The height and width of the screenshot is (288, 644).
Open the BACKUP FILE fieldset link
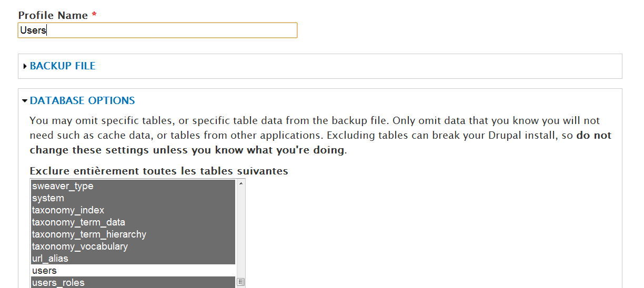tap(63, 66)
